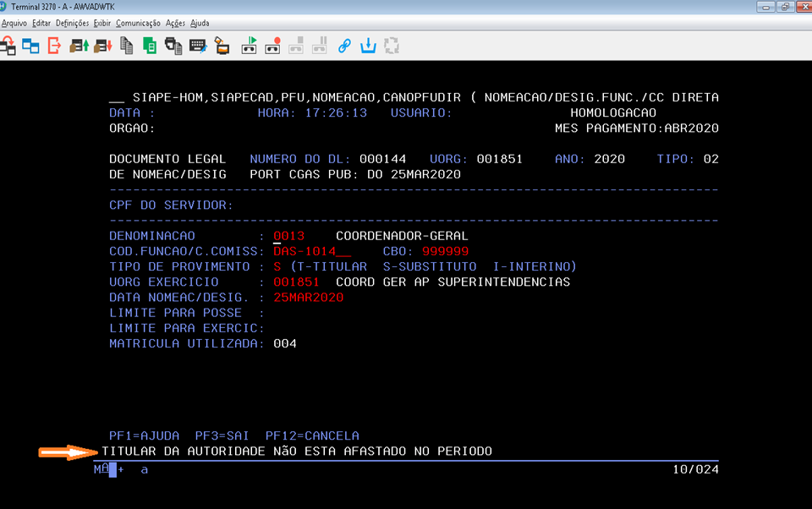Click the DATA NOMEAC/DESIG. field 25MAR2020
Image resolution: width=812 pixels, height=509 pixels.
tap(308, 298)
